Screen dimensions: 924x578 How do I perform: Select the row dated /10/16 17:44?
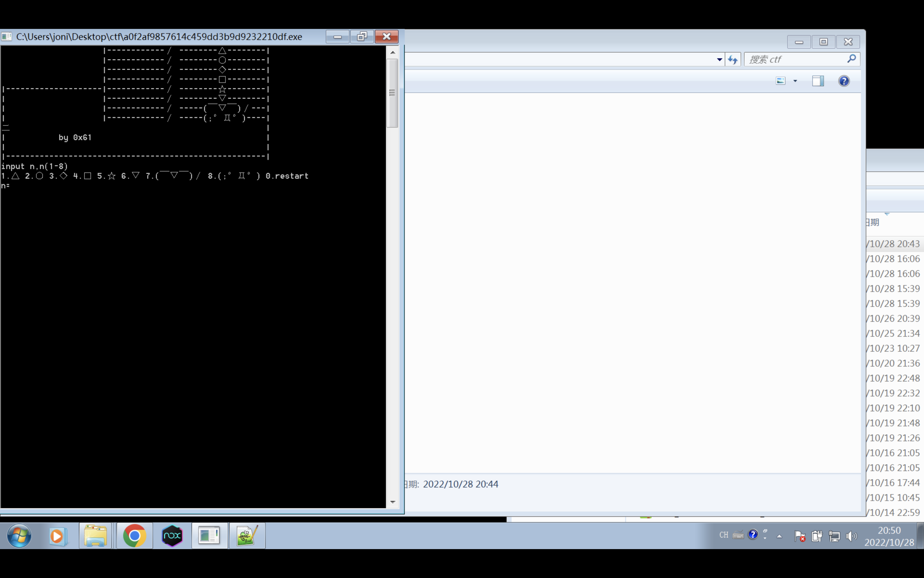(x=895, y=482)
